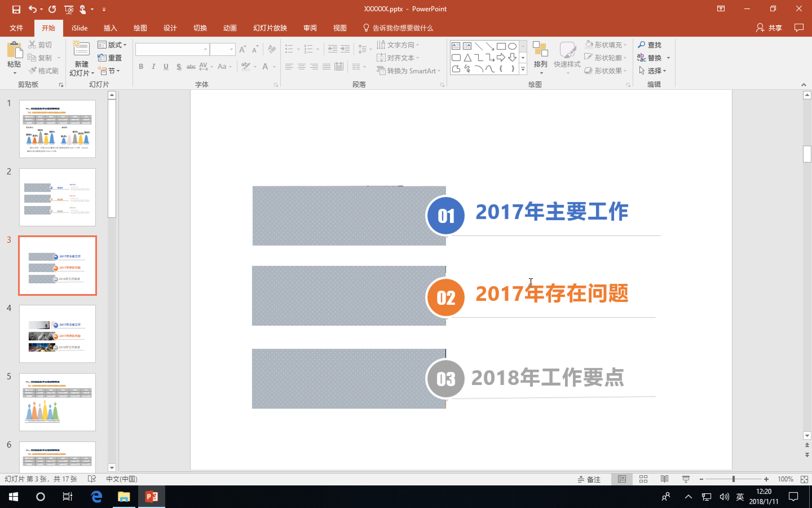Open the Insert (插入) ribbon tab
The height and width of the screenshot is (508, 812).
(110, 28)
